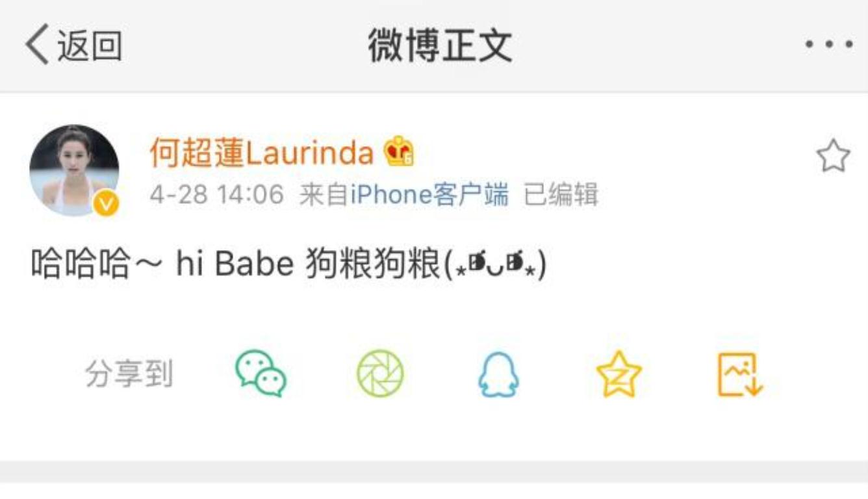This screenshot has width=868, height=499.
Task: Tap the orange verified V badge
Action: (x=106, y=203)
